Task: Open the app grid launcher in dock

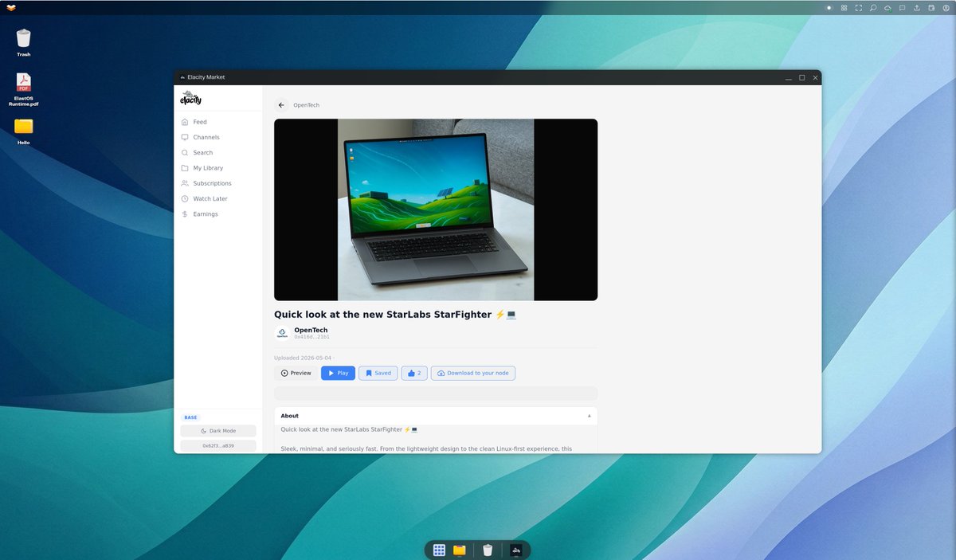Action: [439, 550]
